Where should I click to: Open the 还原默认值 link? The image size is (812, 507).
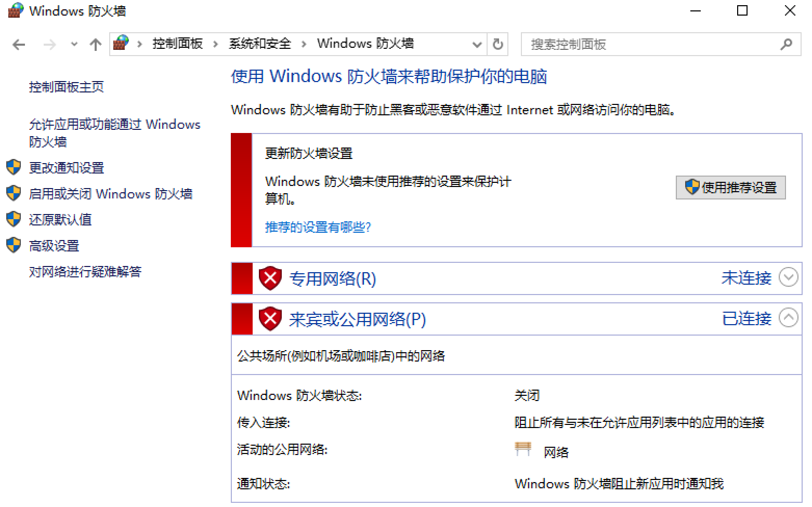[x=60, y=220]
